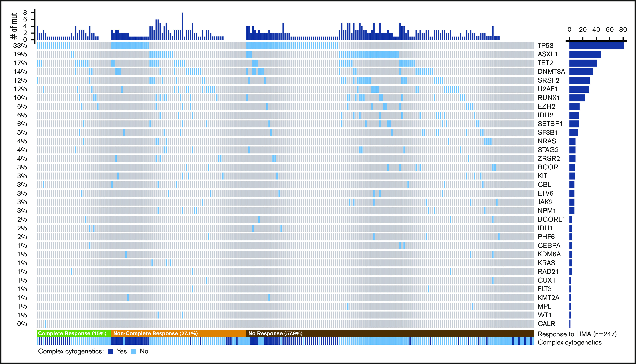Click the ASXL1 frequency bar on right
Screen dimensions: 636x364
click(585, 54)
